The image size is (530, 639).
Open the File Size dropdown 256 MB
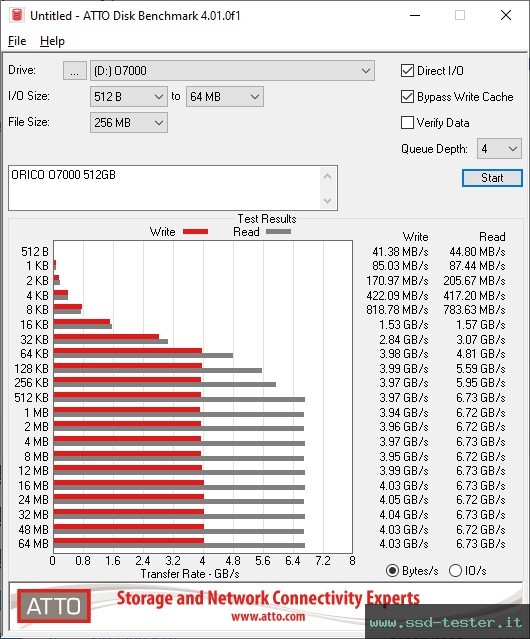(128, 123)
